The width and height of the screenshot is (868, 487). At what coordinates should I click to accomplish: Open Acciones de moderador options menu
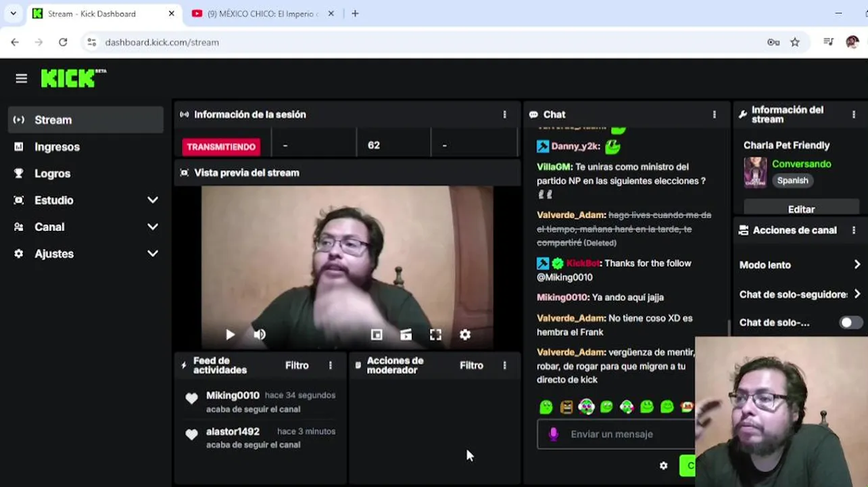tap(504, 365)
